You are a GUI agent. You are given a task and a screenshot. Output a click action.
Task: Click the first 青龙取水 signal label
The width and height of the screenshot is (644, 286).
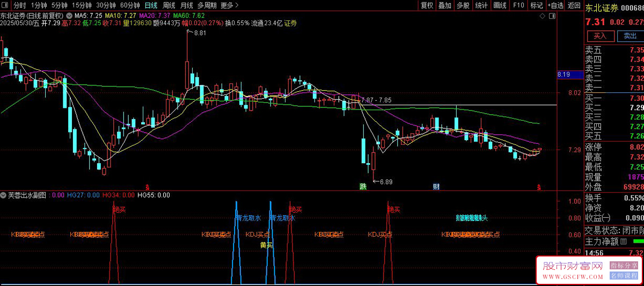(248, 218)
